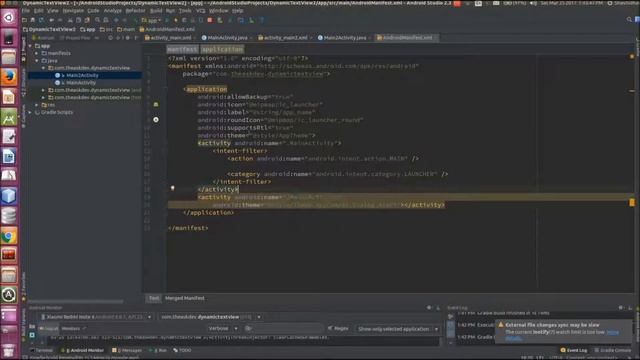Open the VCS menu
Screen dimensions: 640x360
pyautogui.click(x=200, y=11)
